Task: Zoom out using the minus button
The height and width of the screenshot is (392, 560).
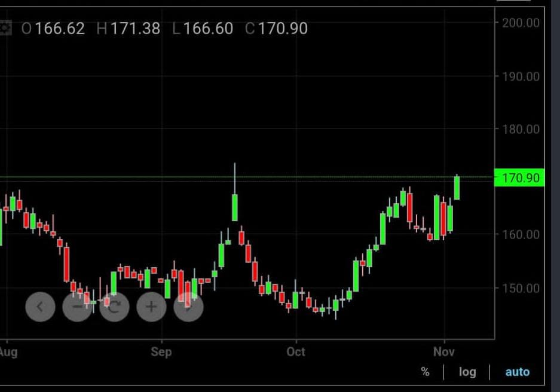Action: pyautogui.click(x=77, y=307)
